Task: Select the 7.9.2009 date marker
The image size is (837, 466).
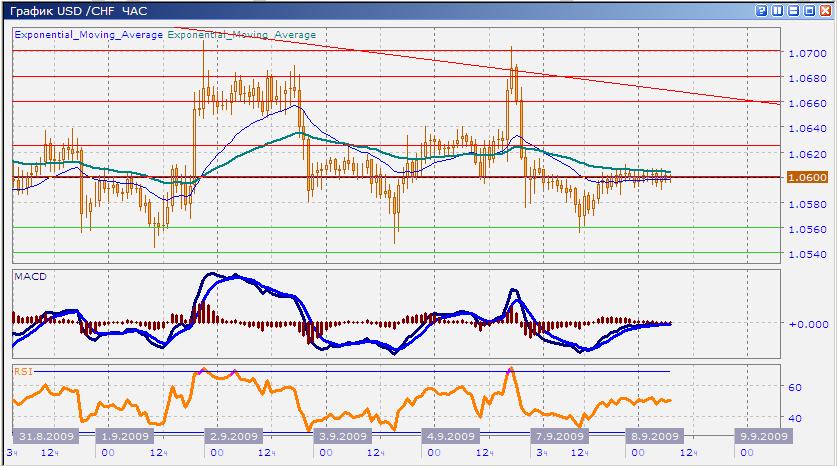Action: click(558, 437)
